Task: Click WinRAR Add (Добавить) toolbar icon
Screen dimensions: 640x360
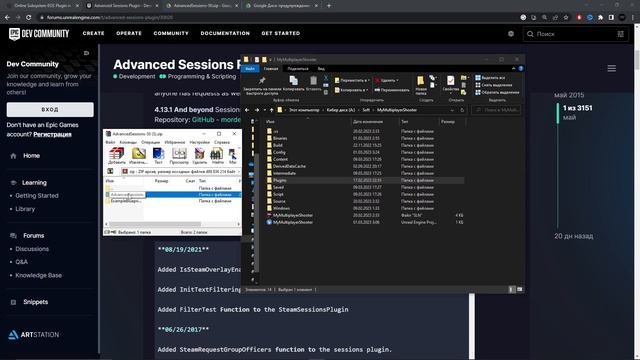Action: (x=116, y=155)
